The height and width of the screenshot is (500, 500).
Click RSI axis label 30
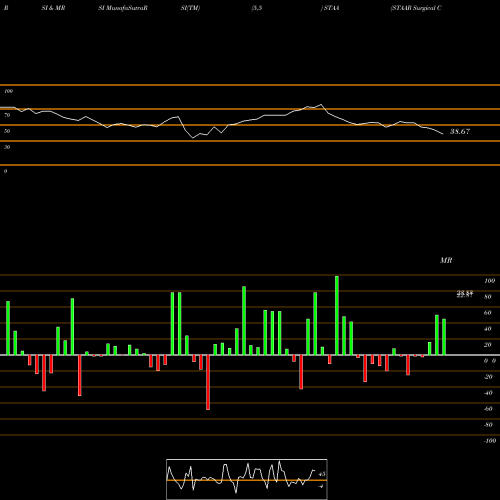tap(7, 147)
